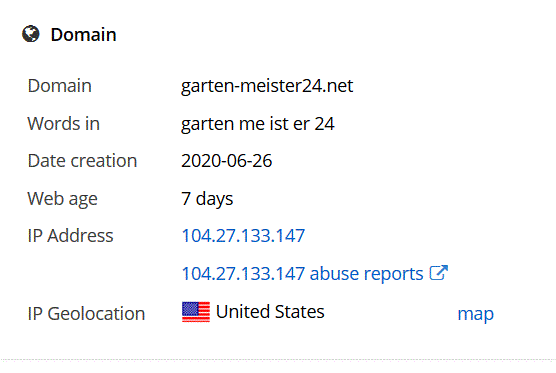Open the map link for IP geolocation
This screenshot has width=556, height=373.
[476, 314]
